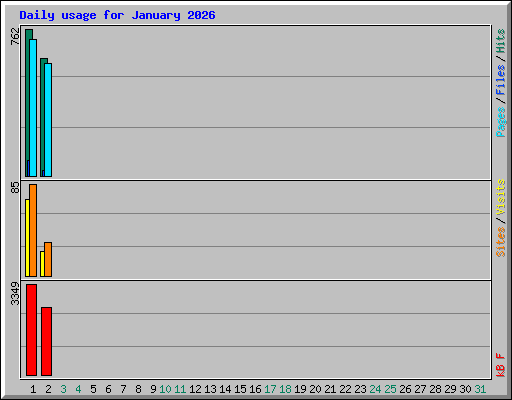Click day 5 on the x-axis
The height and width of the screenshot is (400, 512).
click(x=93, y=389)
